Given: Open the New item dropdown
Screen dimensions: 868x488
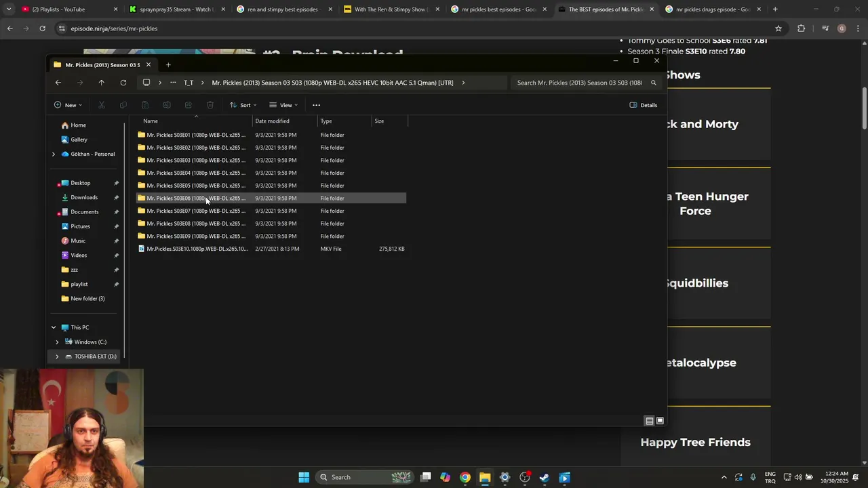Looking at the screenshot, I should click(x=68, y=105).
